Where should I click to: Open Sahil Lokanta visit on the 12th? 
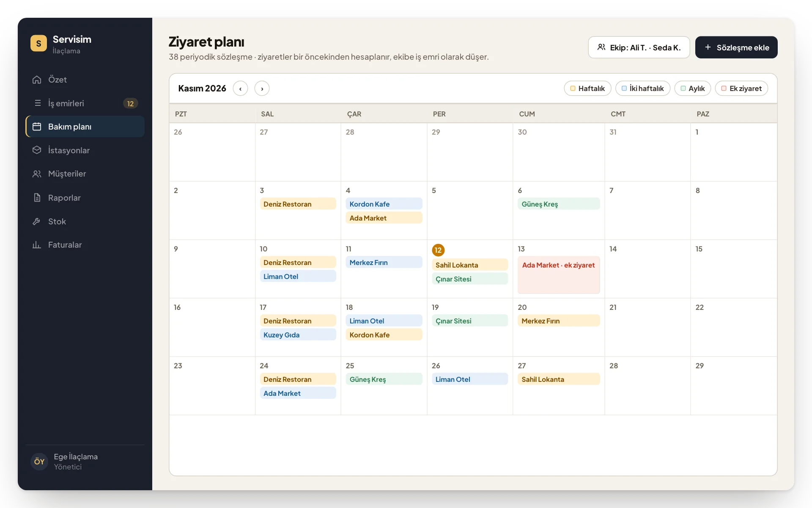(x=470, y=265)
